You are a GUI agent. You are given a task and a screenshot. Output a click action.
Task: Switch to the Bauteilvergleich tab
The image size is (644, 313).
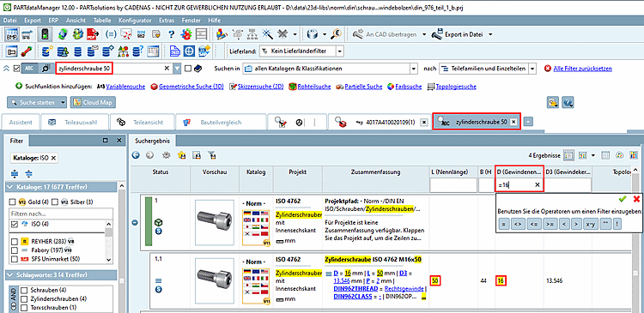221,123
